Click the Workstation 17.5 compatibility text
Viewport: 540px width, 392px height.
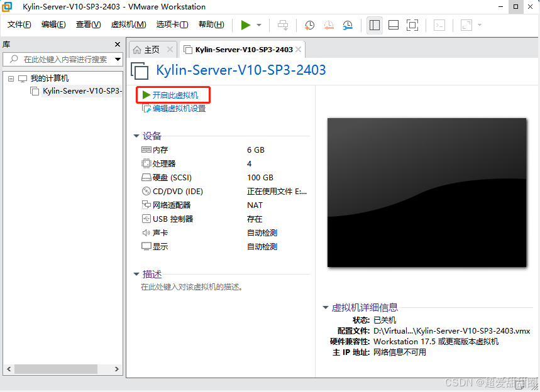[x=436, y=341]
